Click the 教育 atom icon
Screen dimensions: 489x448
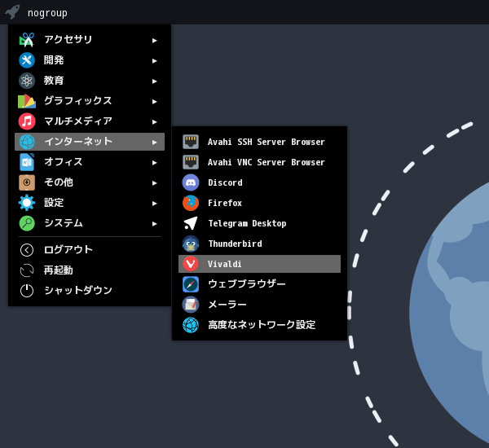(x=27, y=81)
